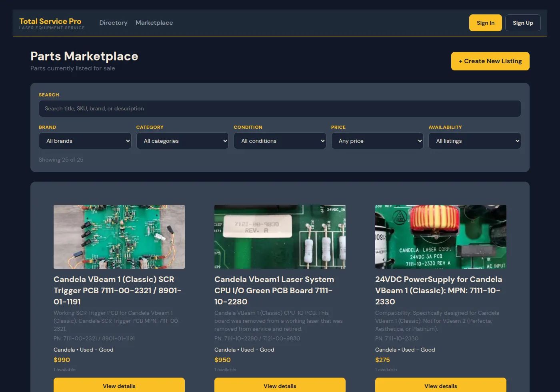
Task: Click the Sign Up button
Action: 523,23
